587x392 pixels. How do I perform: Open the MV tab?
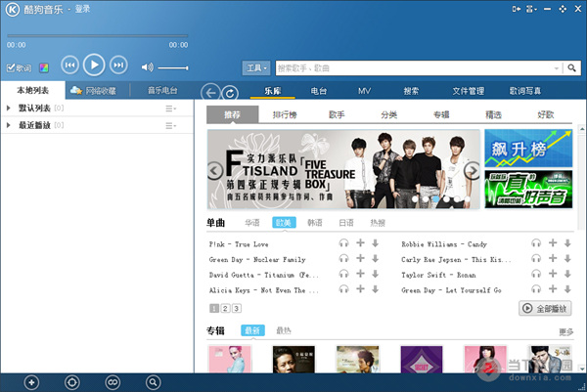pos(364,91)
